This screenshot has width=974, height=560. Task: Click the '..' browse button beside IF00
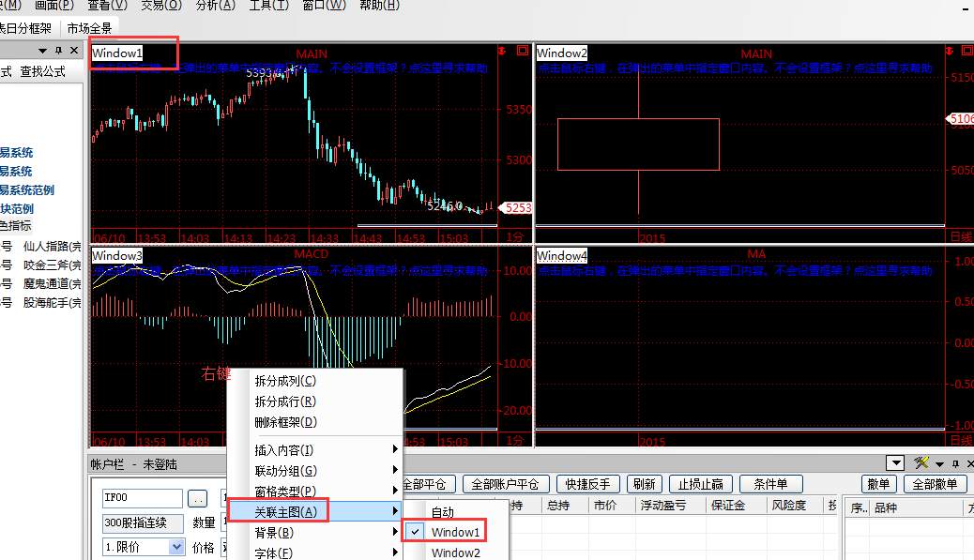[197, 499]
